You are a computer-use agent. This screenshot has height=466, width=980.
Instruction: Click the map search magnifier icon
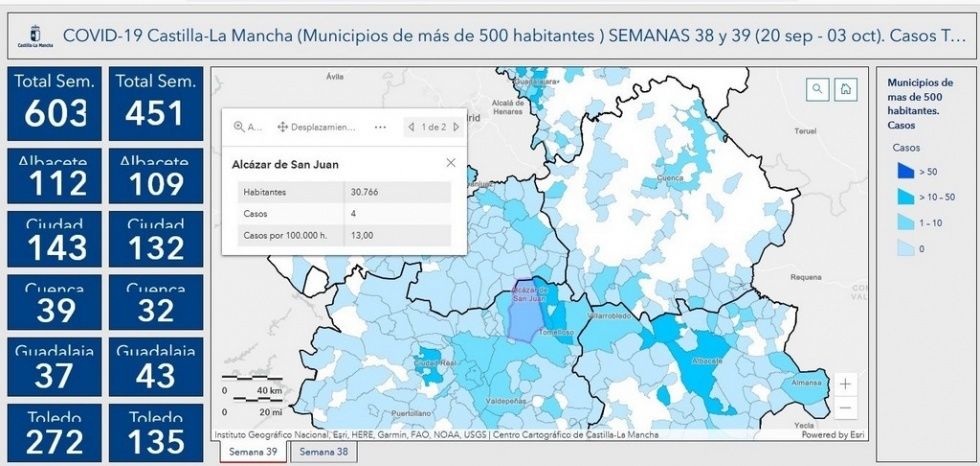[x=818, y=89]
